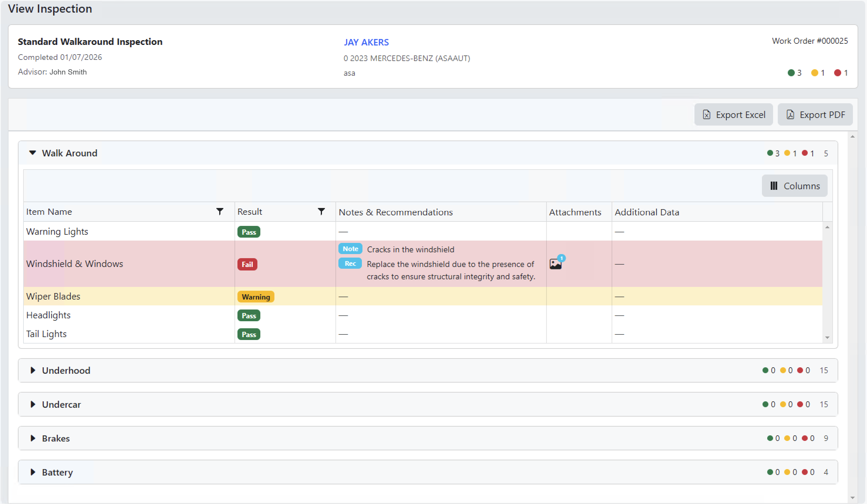
Task: Click page scrollbar up arrow
Action: [852, 136]
